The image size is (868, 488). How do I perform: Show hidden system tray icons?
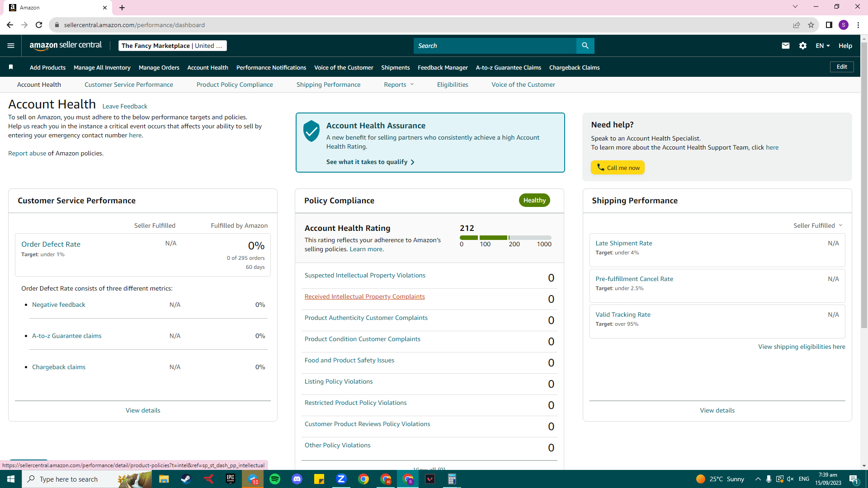[758, 479]
